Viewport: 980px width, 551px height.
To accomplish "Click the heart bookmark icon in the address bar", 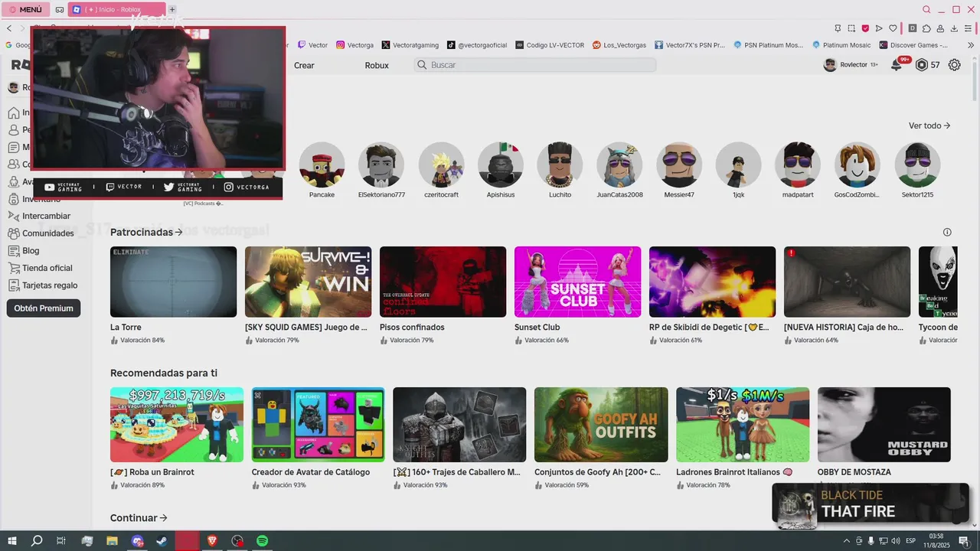I will (893, 28).
